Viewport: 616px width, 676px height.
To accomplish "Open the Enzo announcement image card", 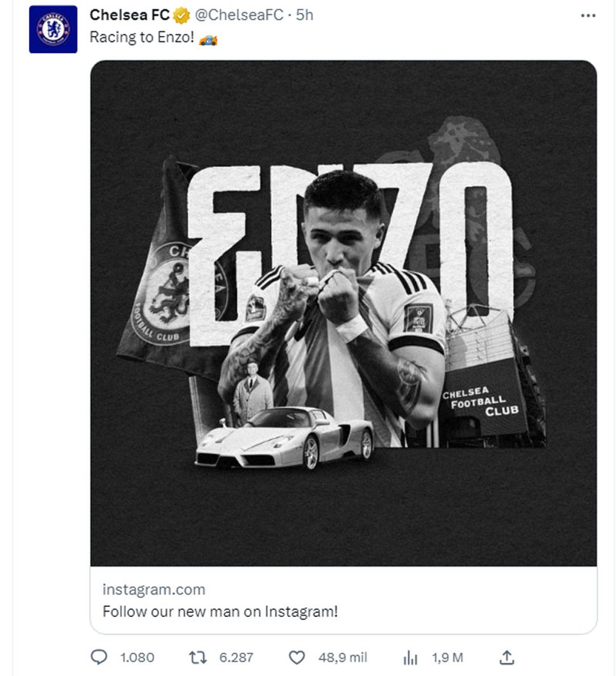I will click(343, 313).
